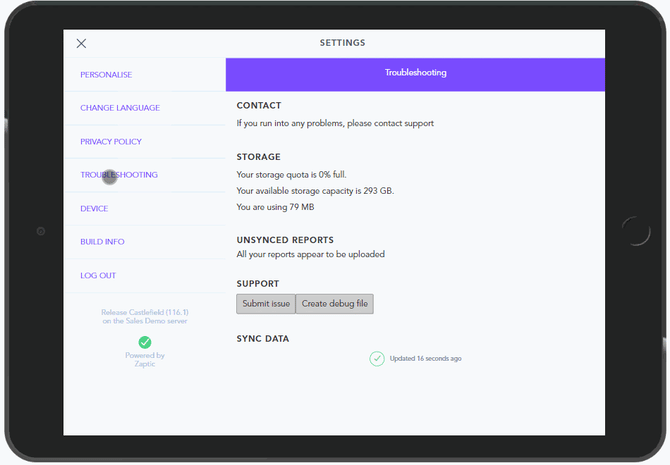
Task: Click the Submit issue button
Action: 266,304
